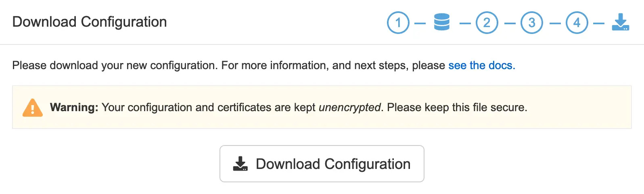Click the dash between step 4 and download icon

pos(599,23)
